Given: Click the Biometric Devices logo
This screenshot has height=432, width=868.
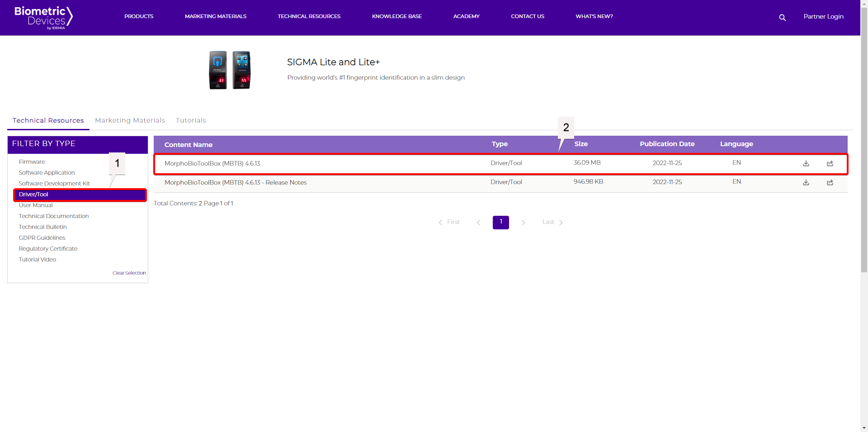Looking at the screenshot, I should [43, 18].
